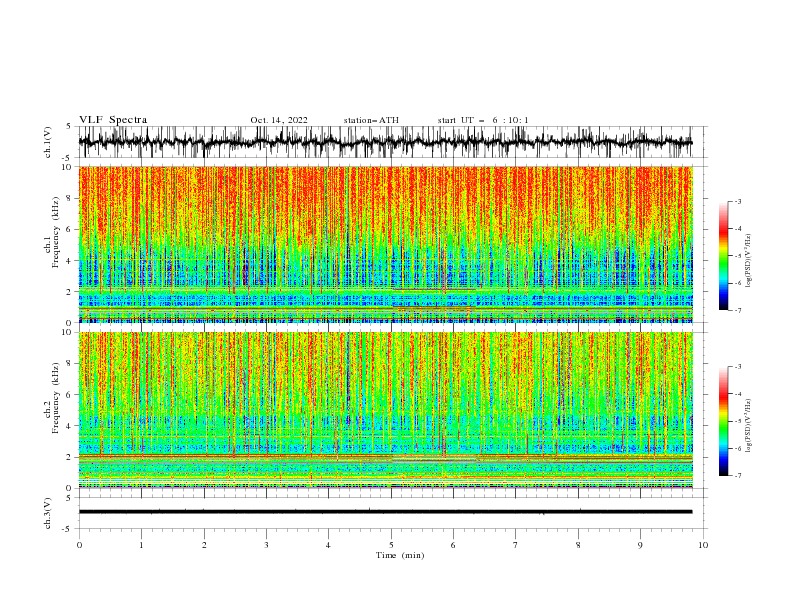Click the ch.3 voltage trace strip
This screenshot has width=792, height=612.
coord(385,512)
